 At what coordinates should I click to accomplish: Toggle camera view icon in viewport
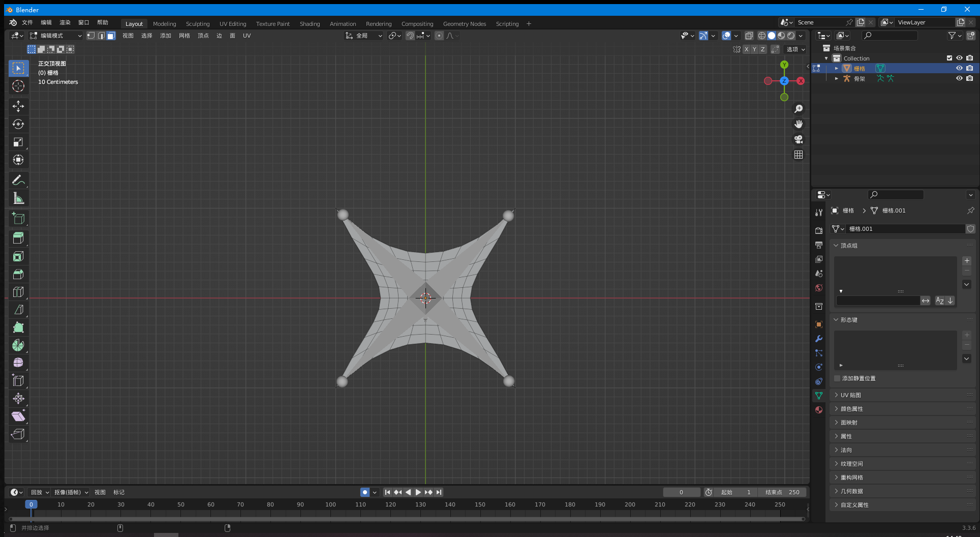(x=799, y=139)
